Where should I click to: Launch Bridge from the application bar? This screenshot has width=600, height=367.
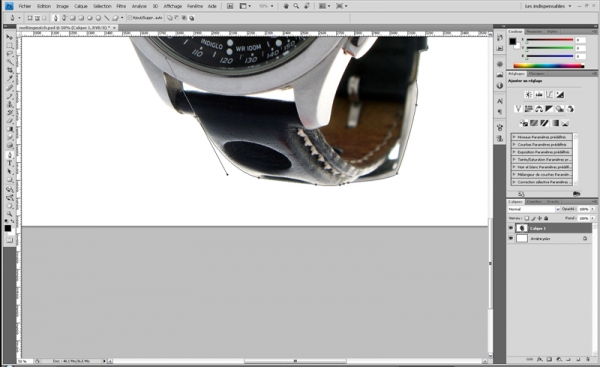(230, 6)
